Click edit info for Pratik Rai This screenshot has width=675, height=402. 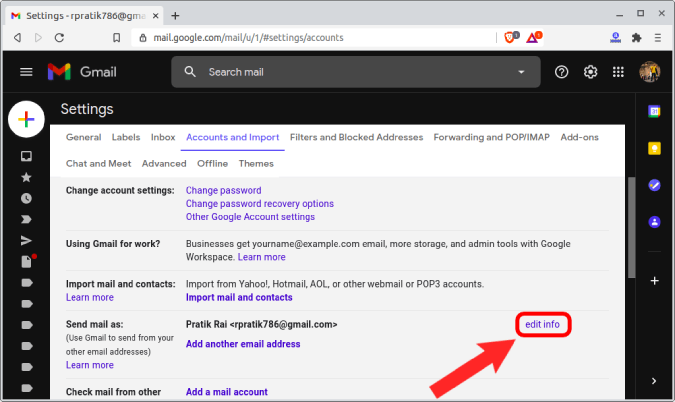coord(542,324)
